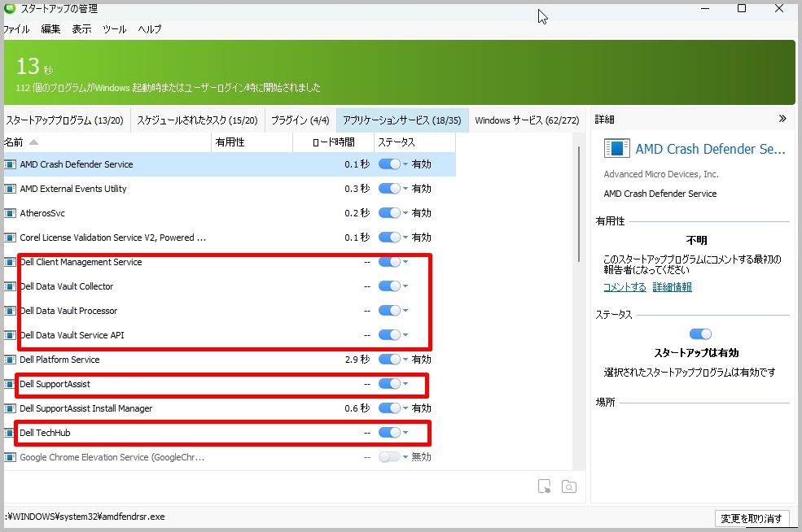Viewport: 802px width, 532px height.
Task: Click the icon beside Dell Data Vault Processor
Action: pyautogui.click(x=10, y=311)
